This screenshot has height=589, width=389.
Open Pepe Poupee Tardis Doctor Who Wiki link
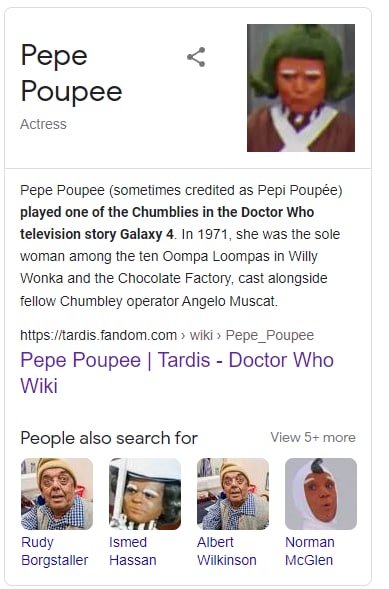pos(177,372)
